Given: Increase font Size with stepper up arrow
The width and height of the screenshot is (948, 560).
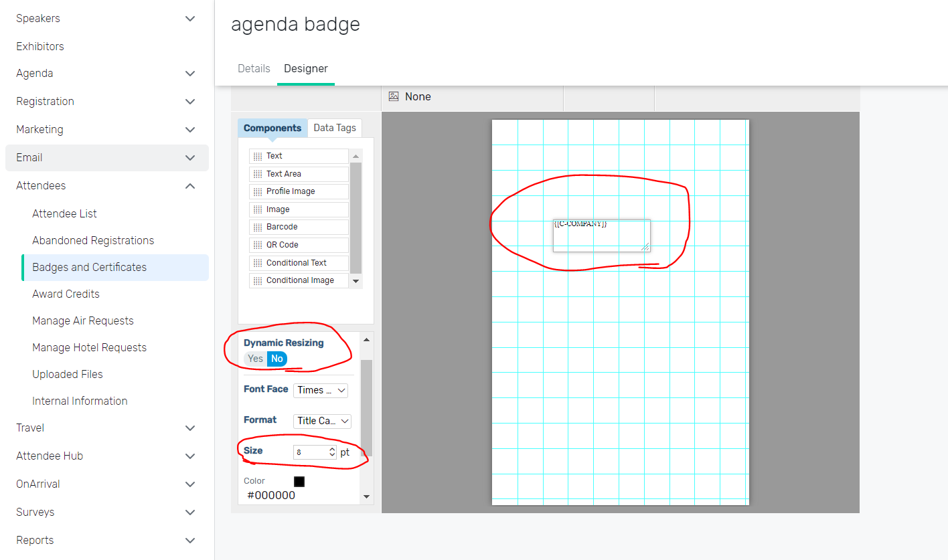Looking at the screenshot, I should coord(332,450).
